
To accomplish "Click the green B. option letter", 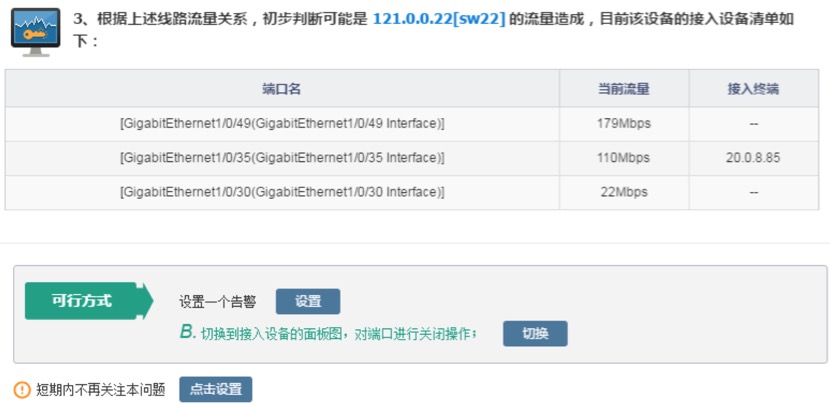I will click(187, 333).
